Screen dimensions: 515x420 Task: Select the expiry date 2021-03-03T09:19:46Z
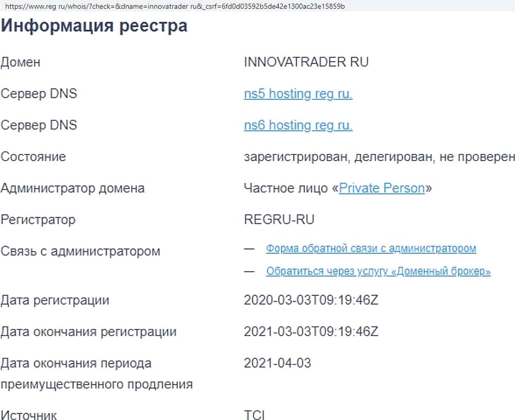pyautogui.click(x=311, y=331)
